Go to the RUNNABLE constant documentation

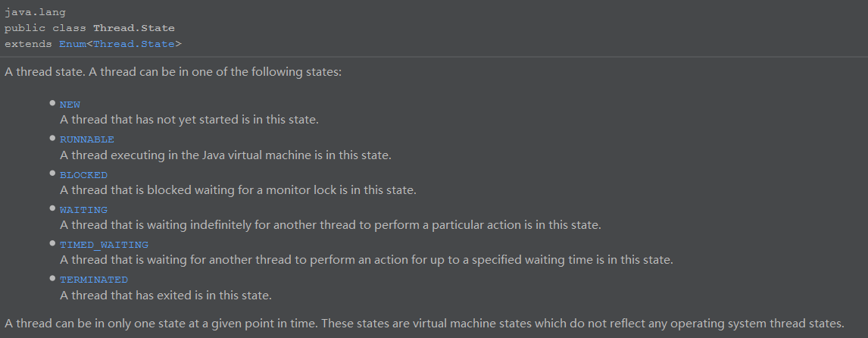click(87, 139)
